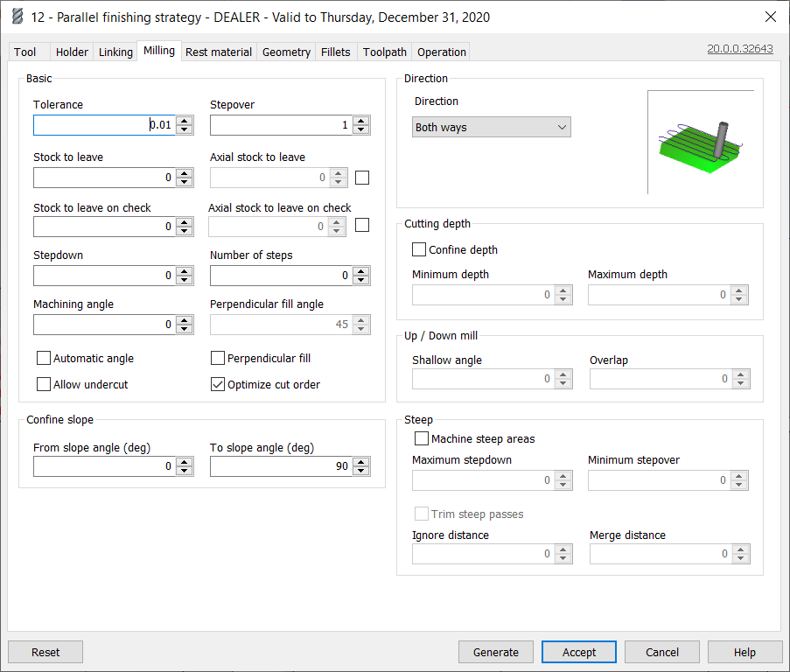Open the Linking tab
Image resolution: width=790 pixels, height=672 pixels.
tap(115, 52)
